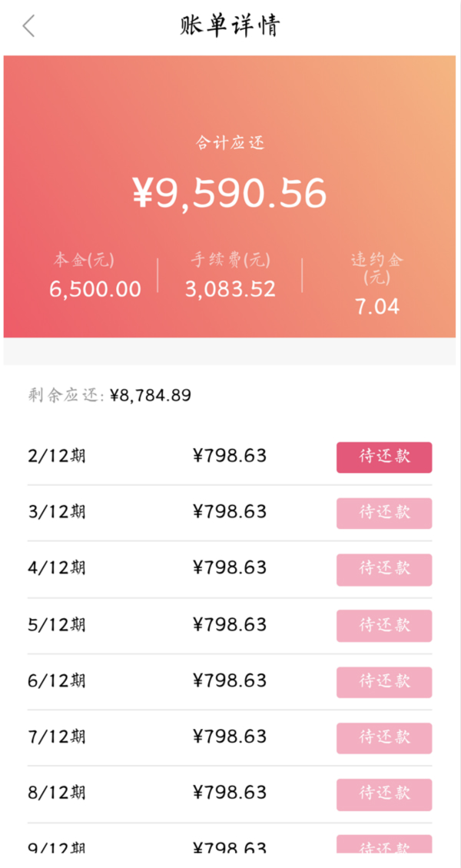Tap the 待还款 button for installment 3/12

click(384, 513)
